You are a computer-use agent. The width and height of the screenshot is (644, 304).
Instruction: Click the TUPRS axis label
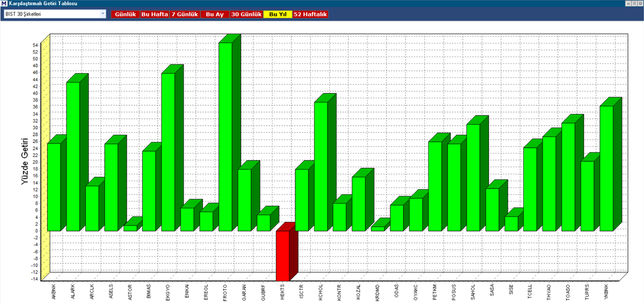[587, 291]
